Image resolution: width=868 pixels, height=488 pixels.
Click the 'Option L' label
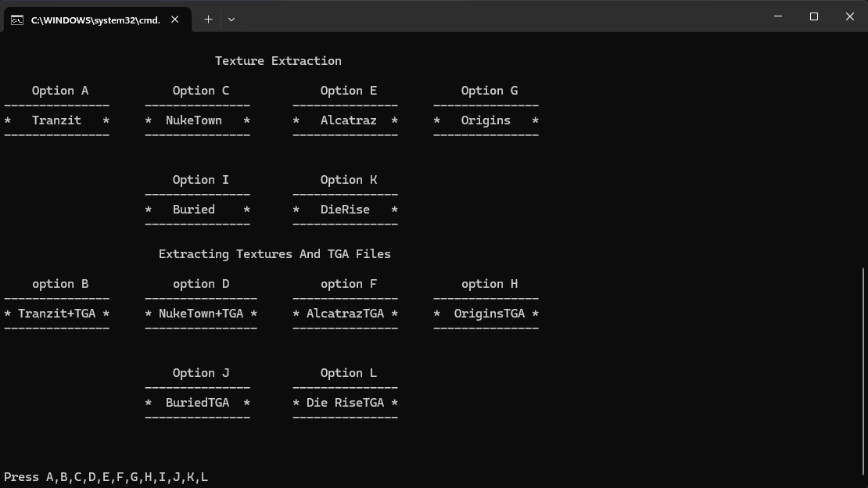[348, 373]
